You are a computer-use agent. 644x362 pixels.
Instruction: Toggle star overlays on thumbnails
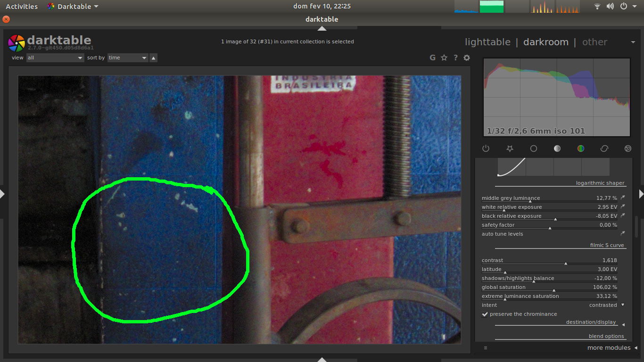[x=444, y=58]
